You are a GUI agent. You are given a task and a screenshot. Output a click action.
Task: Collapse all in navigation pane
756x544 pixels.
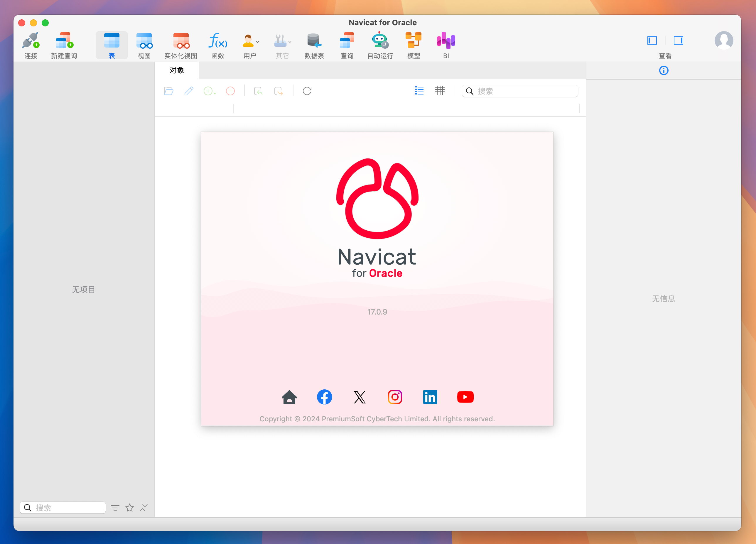click(144, 508)
